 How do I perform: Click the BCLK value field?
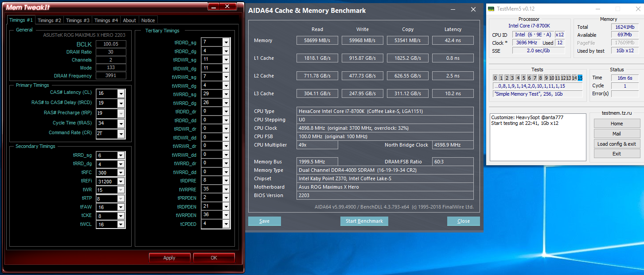click(x=110, y=44)
